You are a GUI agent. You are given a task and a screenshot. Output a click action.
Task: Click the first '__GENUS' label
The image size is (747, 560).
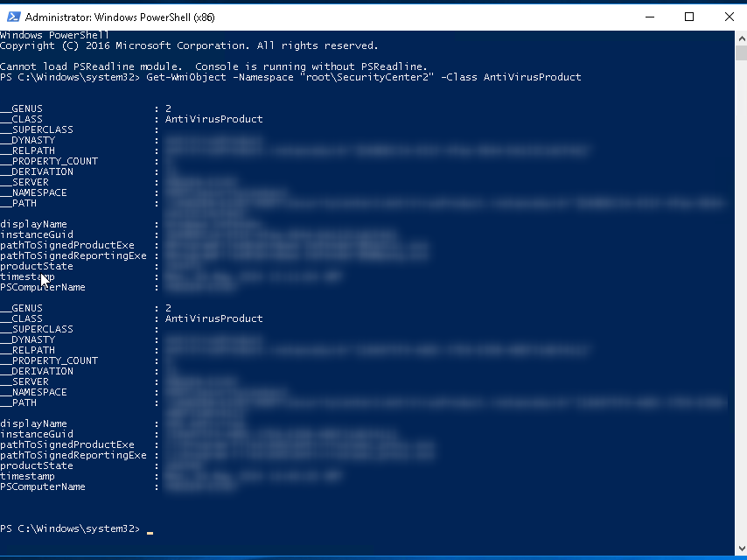click(x=22, y=108)
